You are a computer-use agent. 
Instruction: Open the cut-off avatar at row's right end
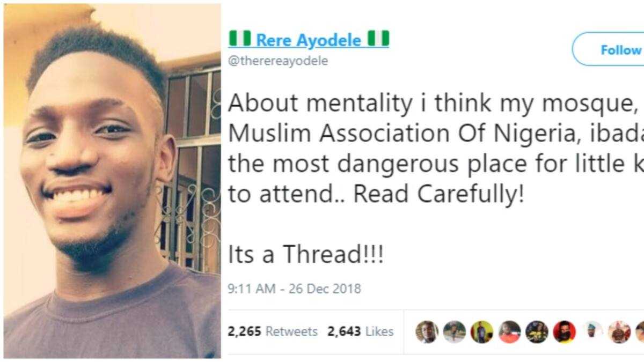[640, 332]
